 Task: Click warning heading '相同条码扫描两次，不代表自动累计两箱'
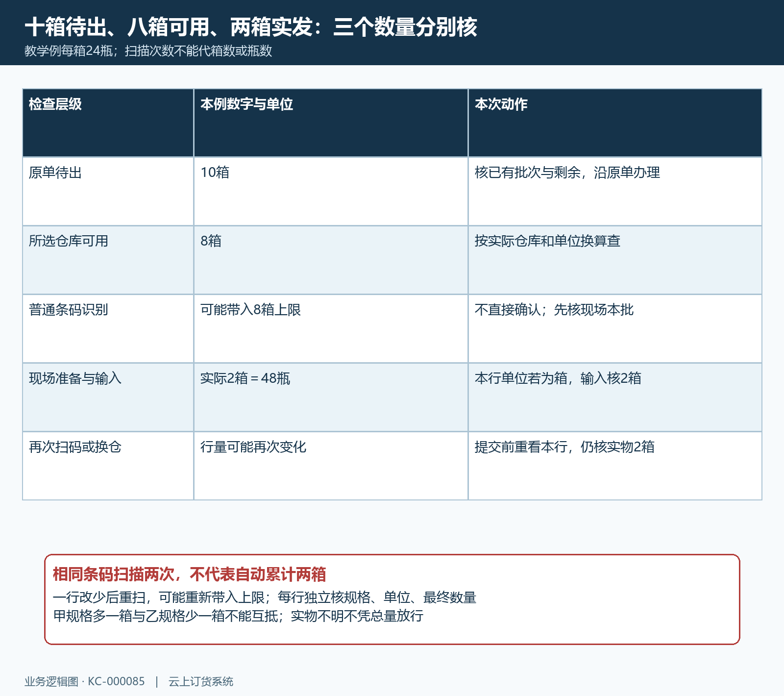[190, 574]
